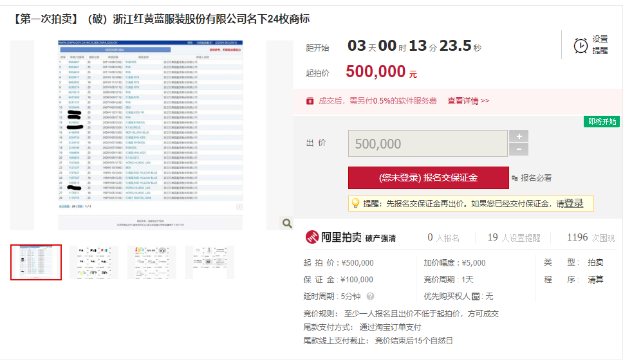Decrease the bid with the minus button

click(519, 150)
